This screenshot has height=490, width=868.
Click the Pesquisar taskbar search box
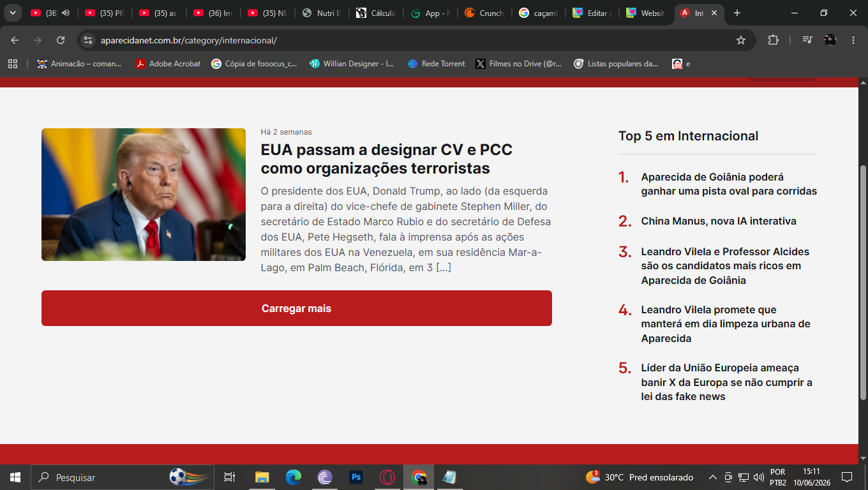123,477
